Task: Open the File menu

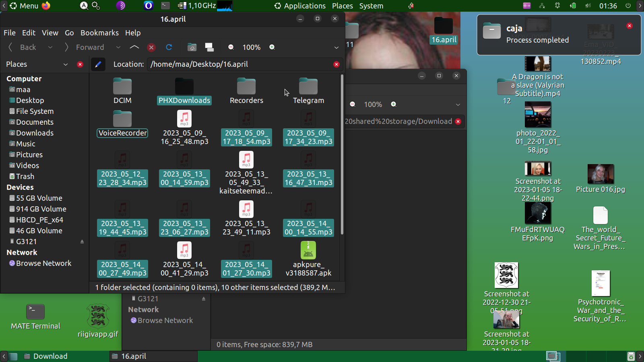Action: click(10, 33)
